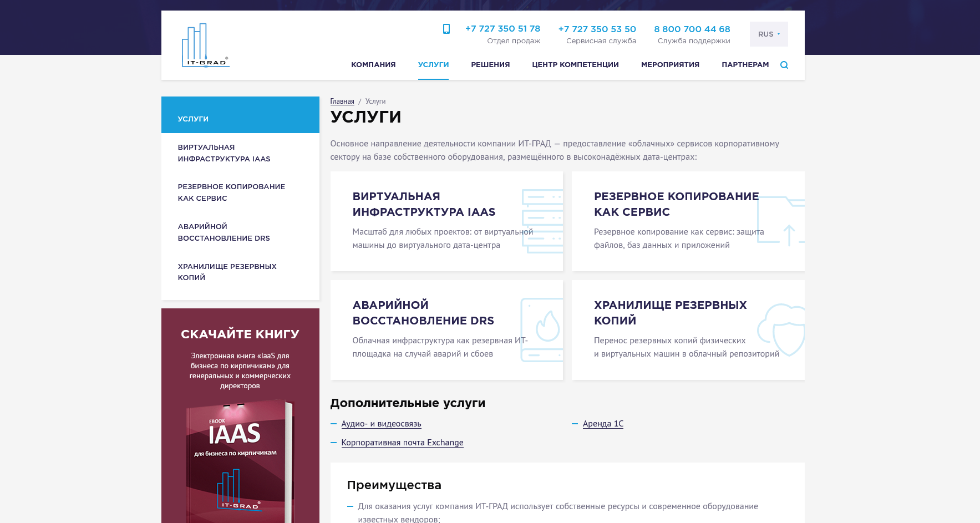Screen dimensions: 980x523
Task: Click the Скачайте книгу banner heading
Action: click(x=240, y=334)
